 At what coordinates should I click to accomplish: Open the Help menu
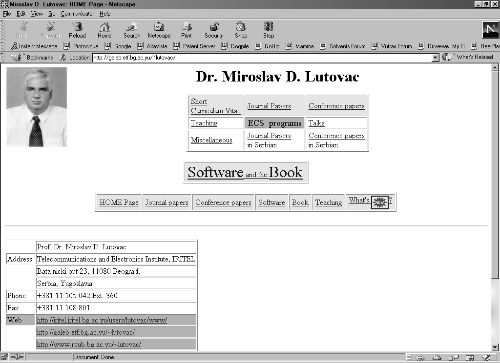coord(105,14)
